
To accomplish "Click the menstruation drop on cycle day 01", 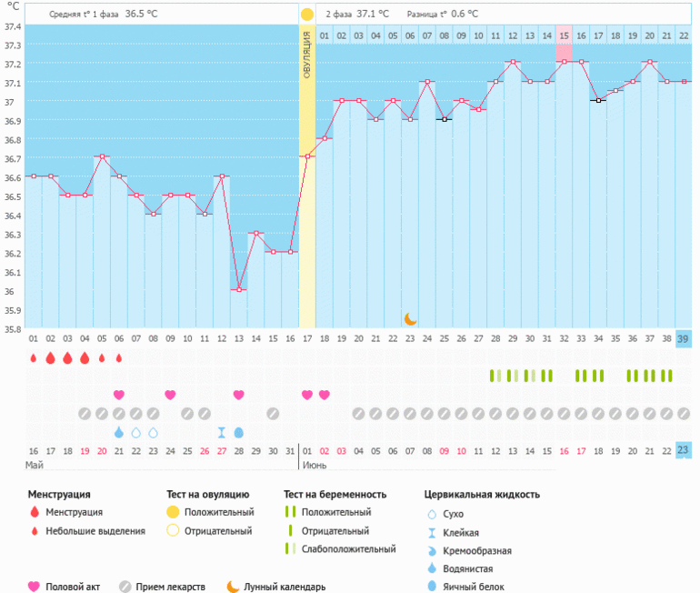I will [34, 358].
